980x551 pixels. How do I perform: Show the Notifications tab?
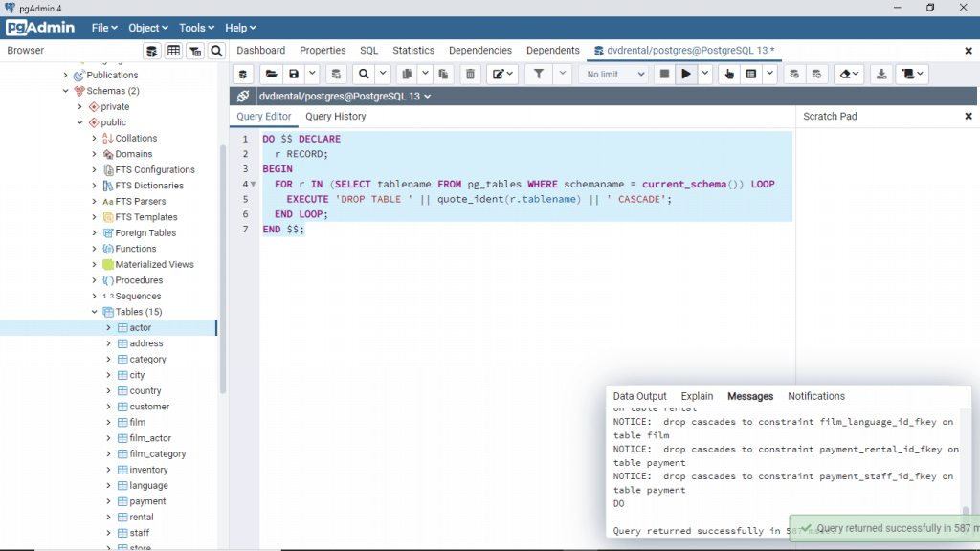[x=816, y=397]
